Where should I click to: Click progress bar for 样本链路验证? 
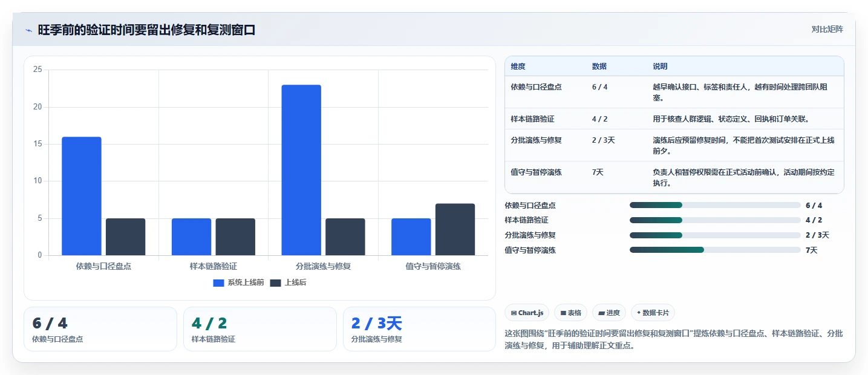(715, 220)
